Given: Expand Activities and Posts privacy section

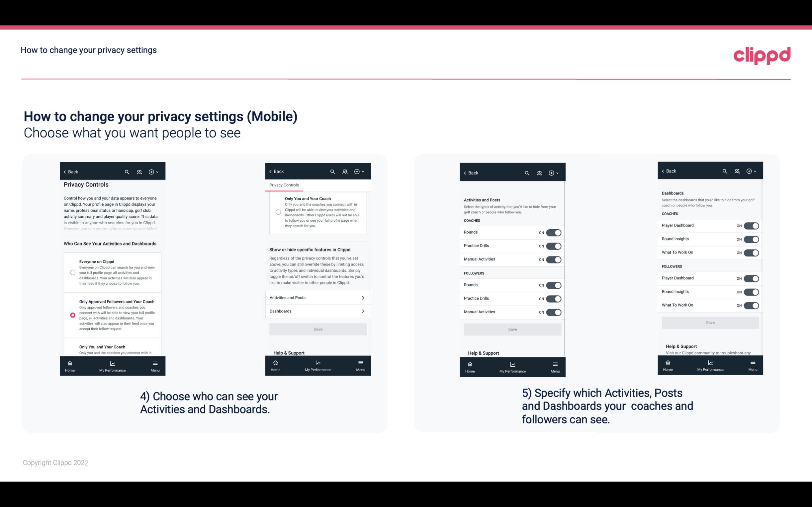Looking at the screenshot, I should [317, 297].
